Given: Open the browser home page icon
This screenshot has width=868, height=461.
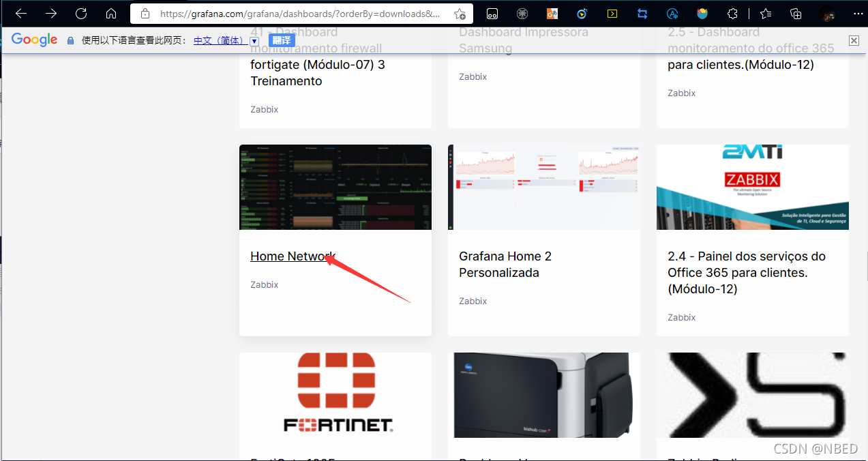Looking at the screenshot, I should point(111,14).
